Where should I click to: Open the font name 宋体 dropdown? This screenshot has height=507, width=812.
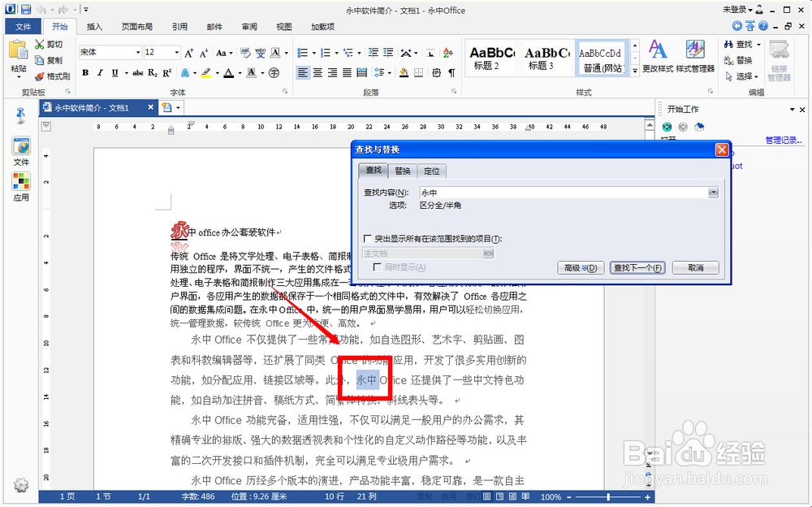[138, 52]
